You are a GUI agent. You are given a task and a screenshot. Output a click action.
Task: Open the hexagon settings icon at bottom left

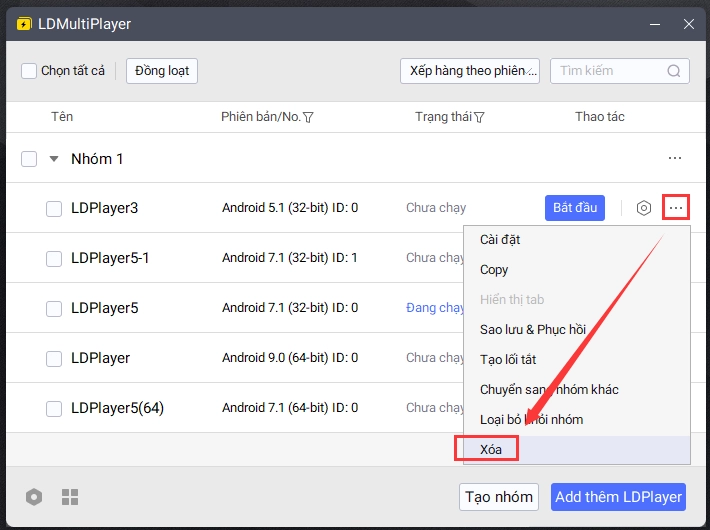coord(34,497)
